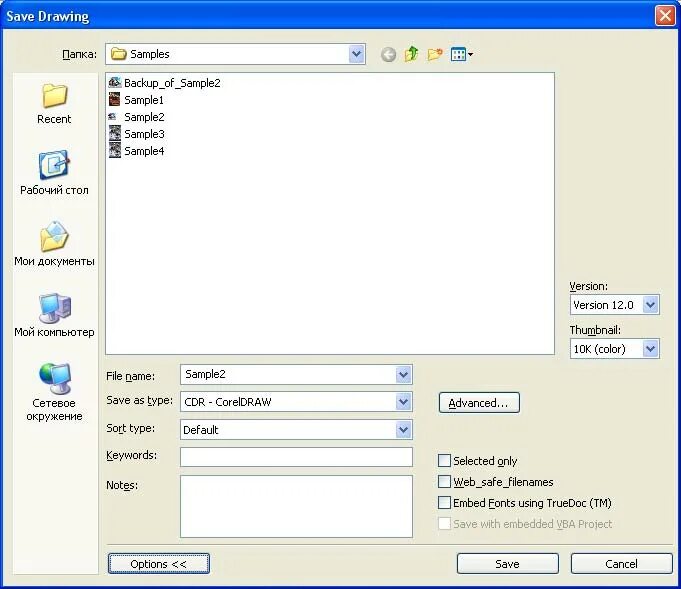Screen dimensions: 681x589
Task: Go up one folder level
Action: (411, 54)
